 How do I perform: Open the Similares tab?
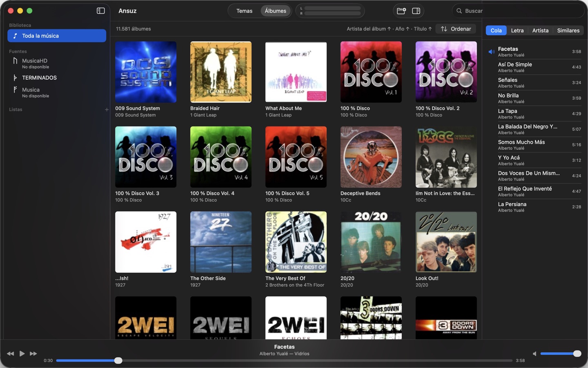point(568,30)
